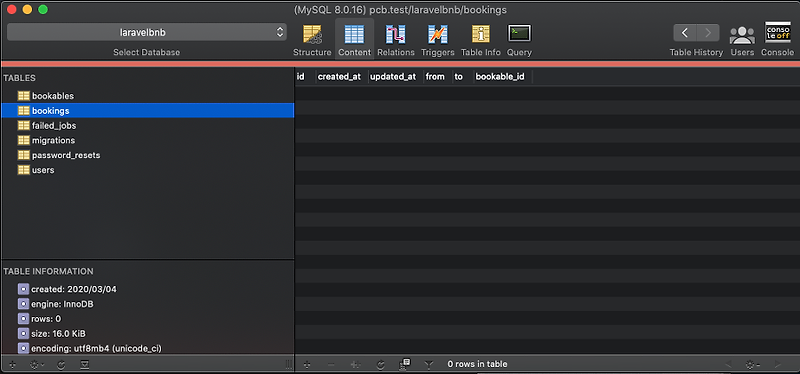Go to previous page of rows
The width and height of the screenshot is (800, 374).
728,364
